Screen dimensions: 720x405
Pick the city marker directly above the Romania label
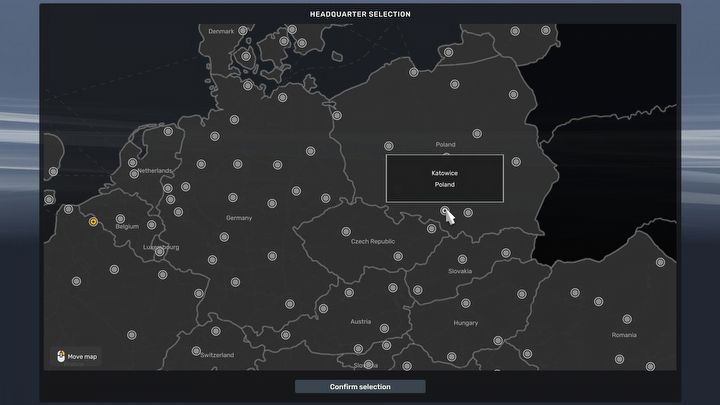tap(627, 319)
